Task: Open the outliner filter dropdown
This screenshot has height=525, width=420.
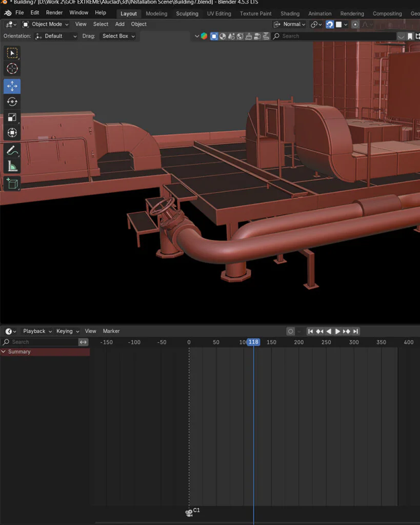Action: 401,36
